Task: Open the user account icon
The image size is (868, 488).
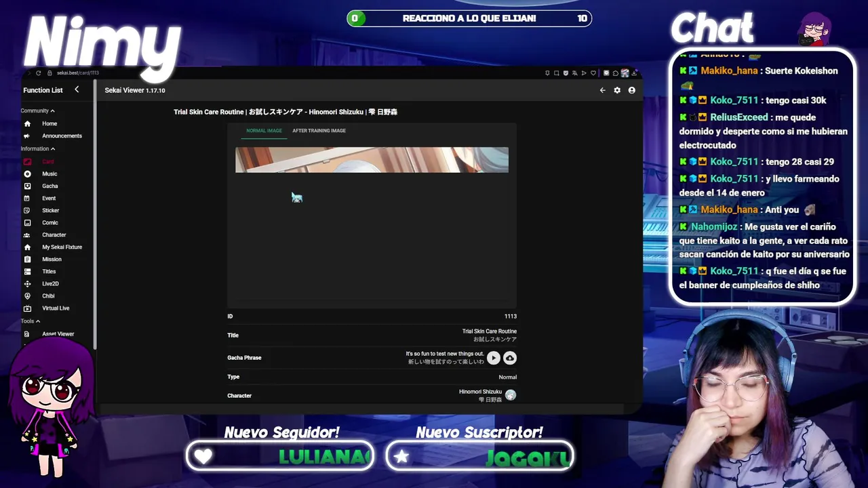Action: (632, 90)
